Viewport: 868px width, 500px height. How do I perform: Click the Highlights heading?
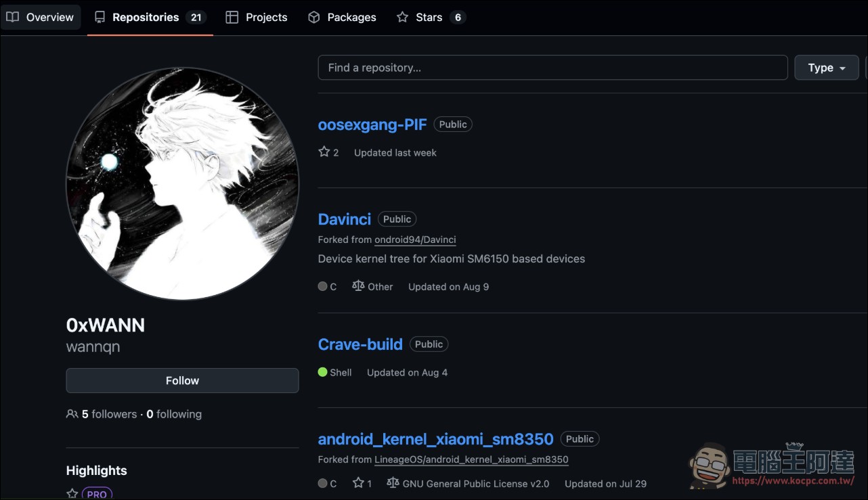pyautogui.click(x=97, y=470)
